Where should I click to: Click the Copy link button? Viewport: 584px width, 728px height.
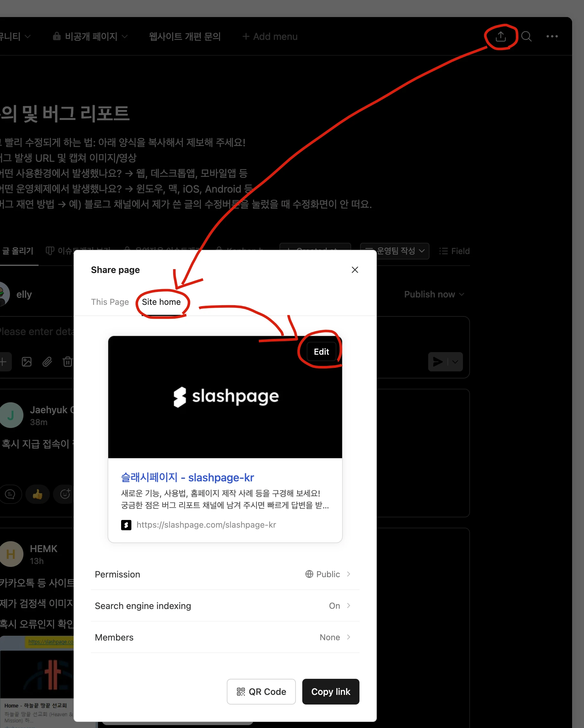(x=330, y=692)
